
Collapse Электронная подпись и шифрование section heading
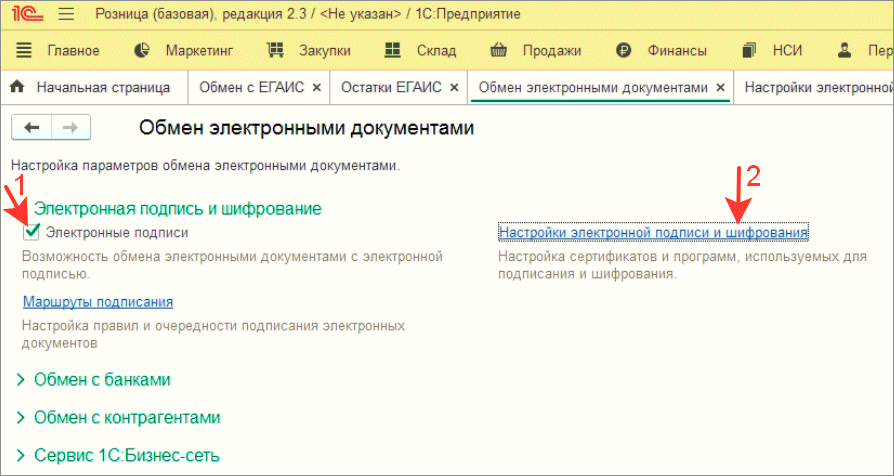coord(178,209)
